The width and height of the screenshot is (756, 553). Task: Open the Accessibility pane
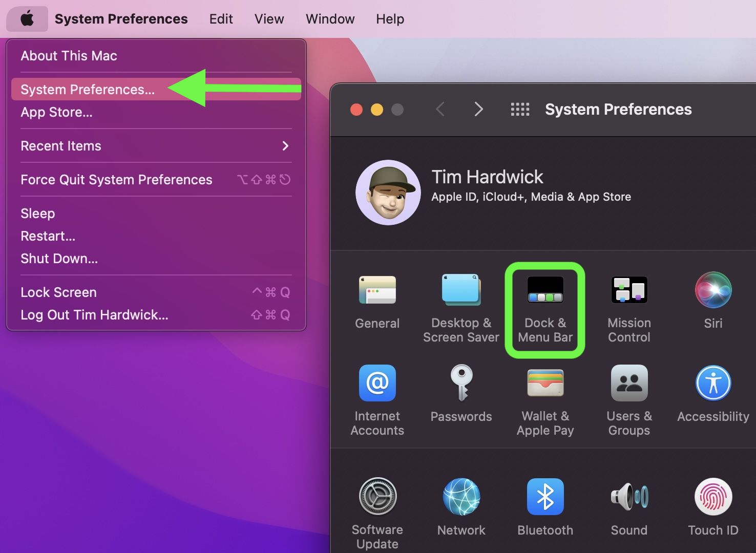[713, 393]
